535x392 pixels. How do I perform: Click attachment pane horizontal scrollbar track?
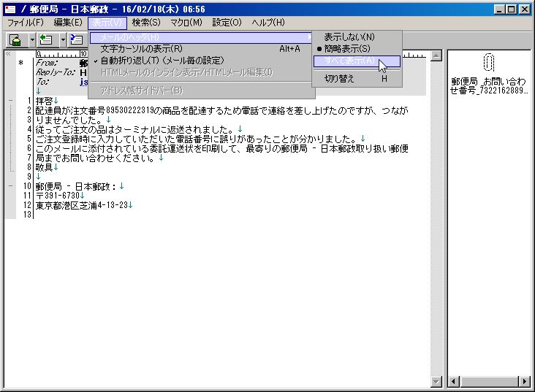pos(489,382)
